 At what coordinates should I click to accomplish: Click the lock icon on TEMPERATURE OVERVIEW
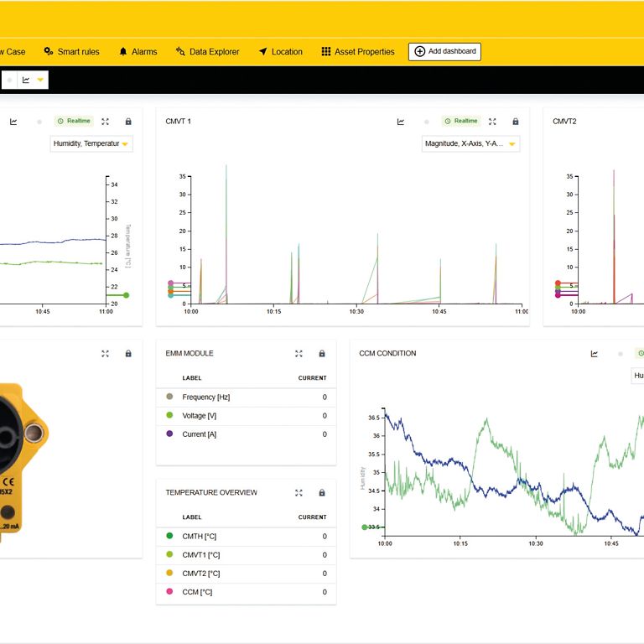(321, 493)
